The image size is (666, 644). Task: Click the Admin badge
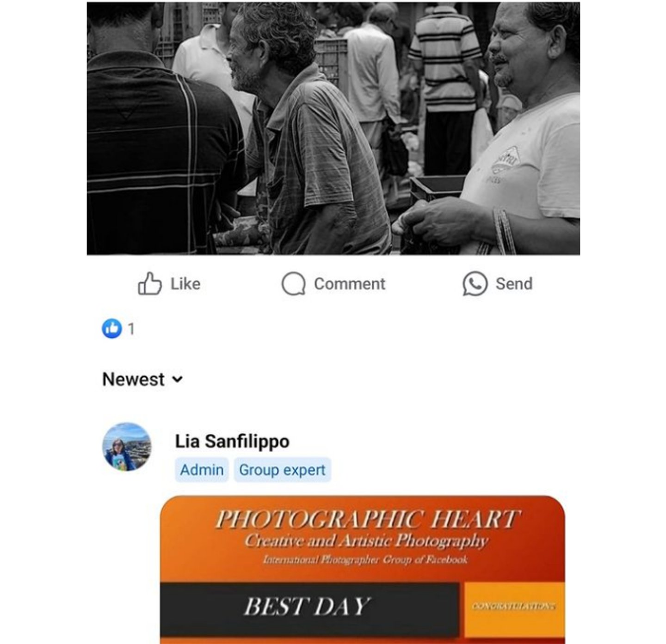click(x=202, y=470)
